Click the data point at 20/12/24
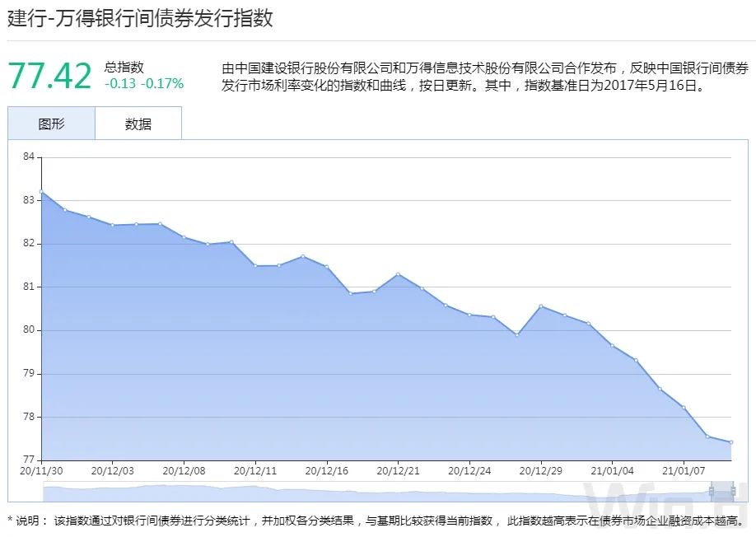756x537 pixels. [469, 315]
